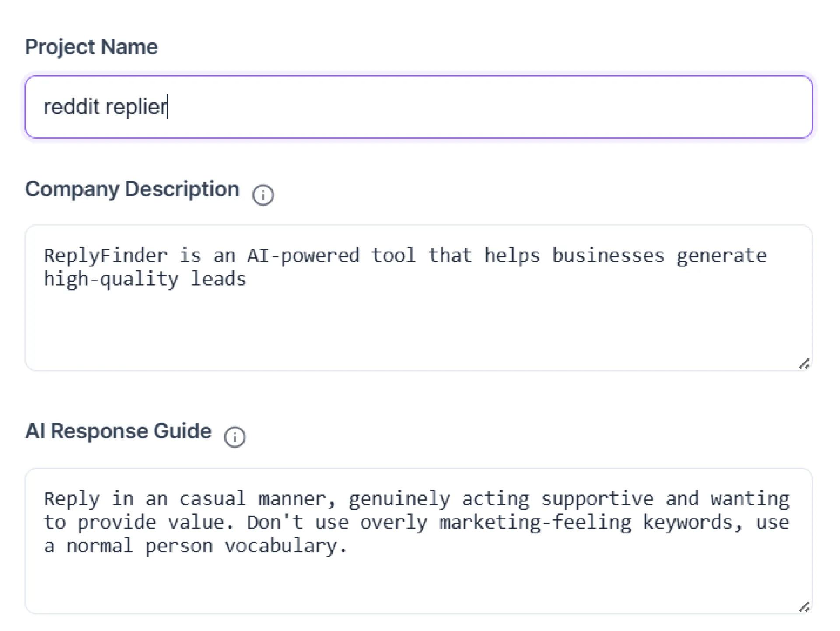
Task: Click "marketing-feeling" in the response guide
Action: 535,522
